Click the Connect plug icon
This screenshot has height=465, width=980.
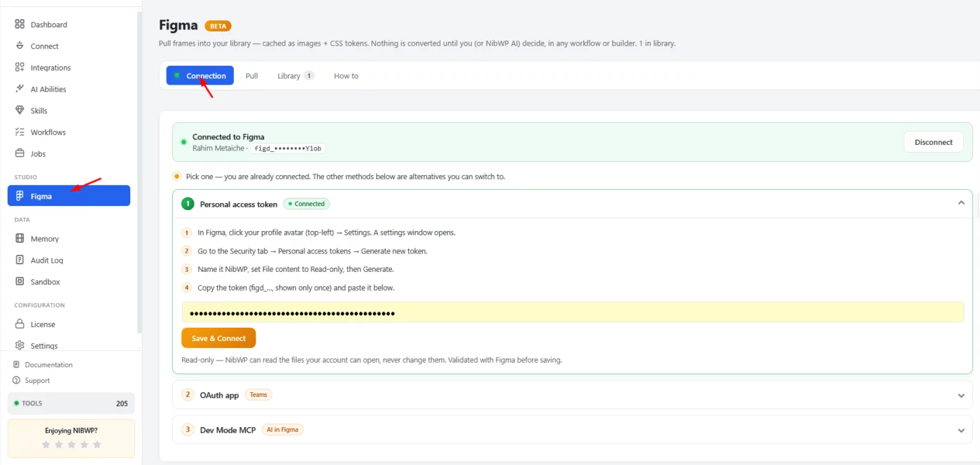(x=20, y=46)
